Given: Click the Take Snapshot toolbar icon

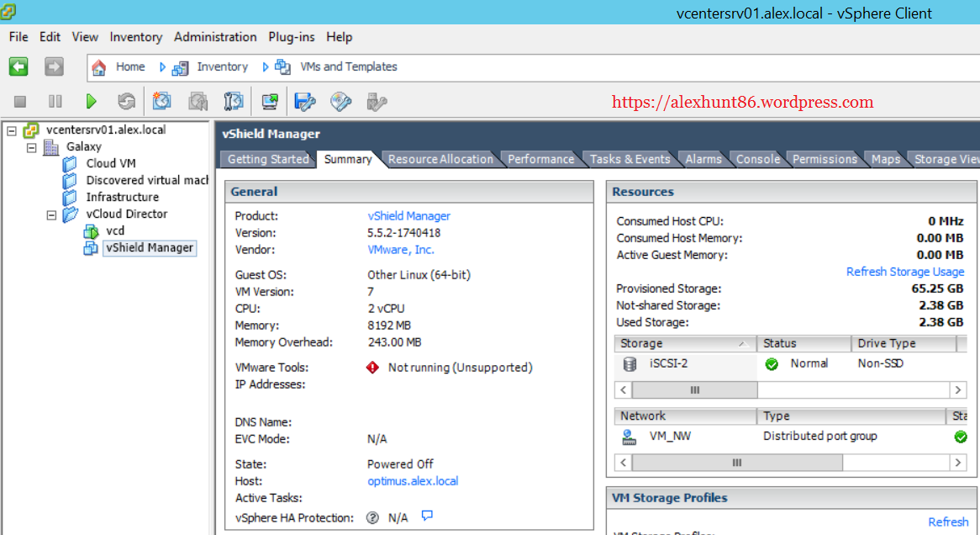Looking at the screenshot, I should pyautogui.click(x=161, y=102).
